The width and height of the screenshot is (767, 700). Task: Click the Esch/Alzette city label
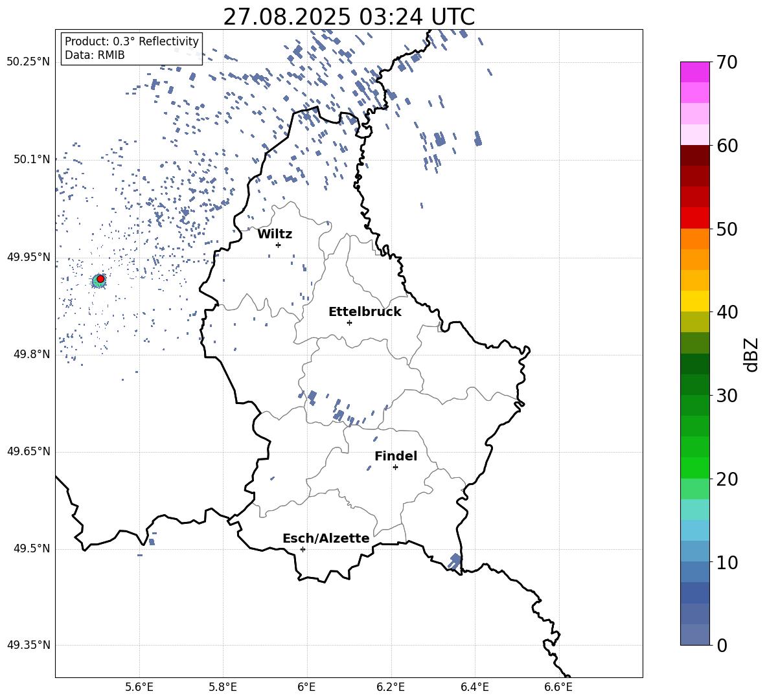pos(326,538)
